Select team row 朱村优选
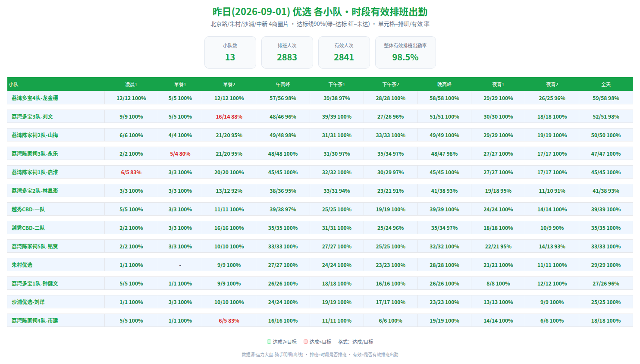 (x=320, y=265)
